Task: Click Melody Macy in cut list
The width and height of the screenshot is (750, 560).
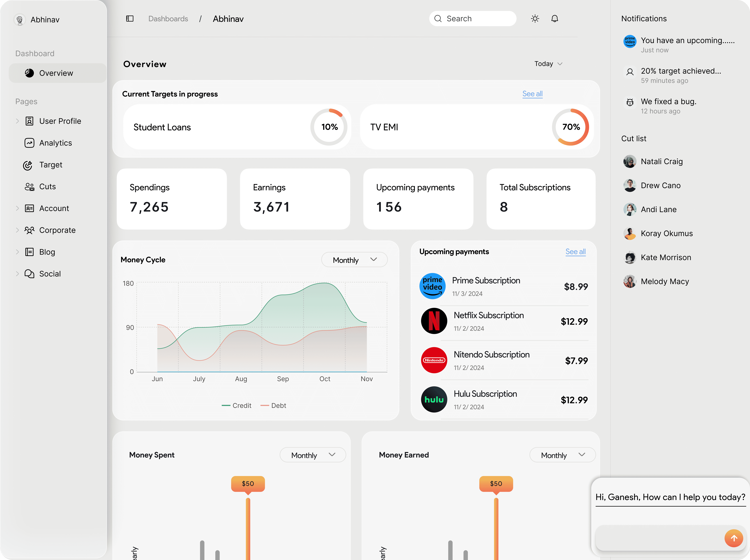Action: (x=656, y=282)
